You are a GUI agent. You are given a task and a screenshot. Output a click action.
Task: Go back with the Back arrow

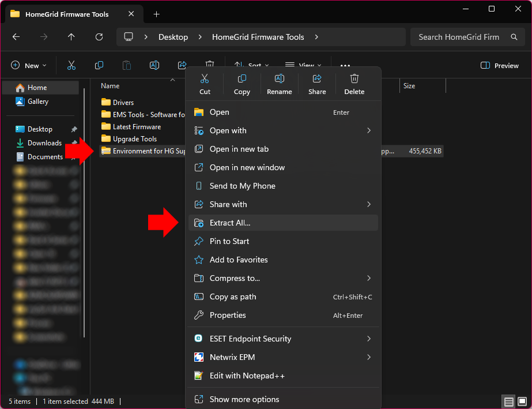(16, 37)
